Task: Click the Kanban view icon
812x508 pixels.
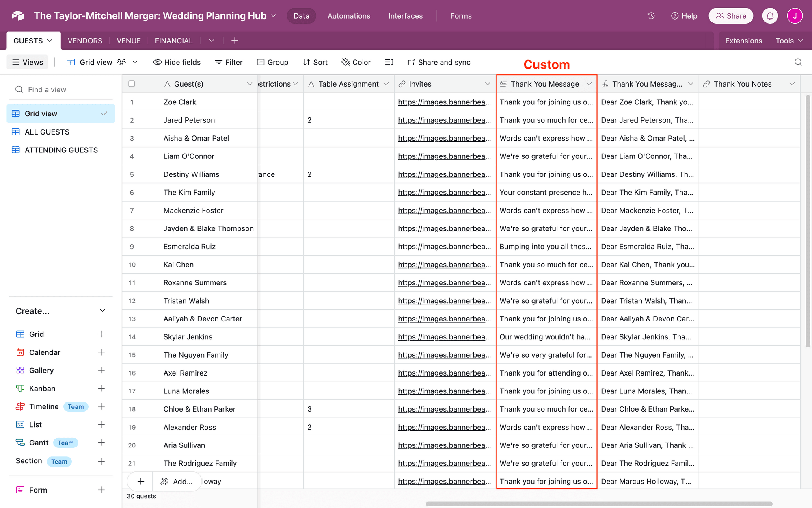Action: click(20, 389)
